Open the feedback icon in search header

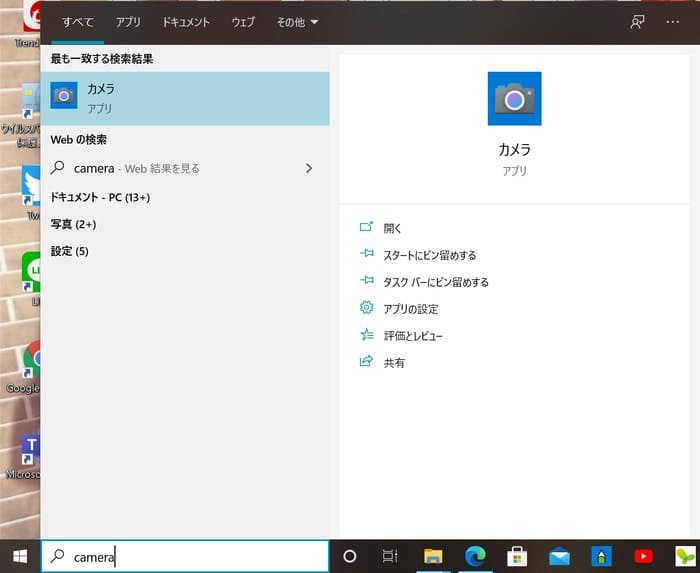637,22
